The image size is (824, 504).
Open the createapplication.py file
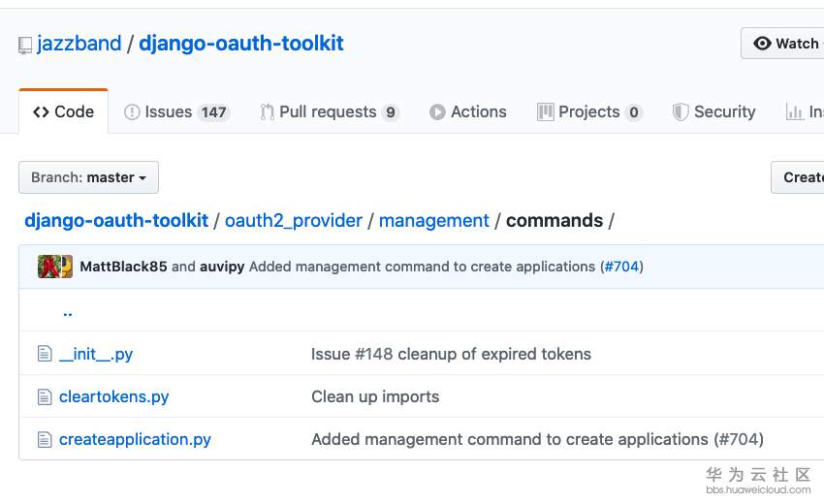[135, 439]
